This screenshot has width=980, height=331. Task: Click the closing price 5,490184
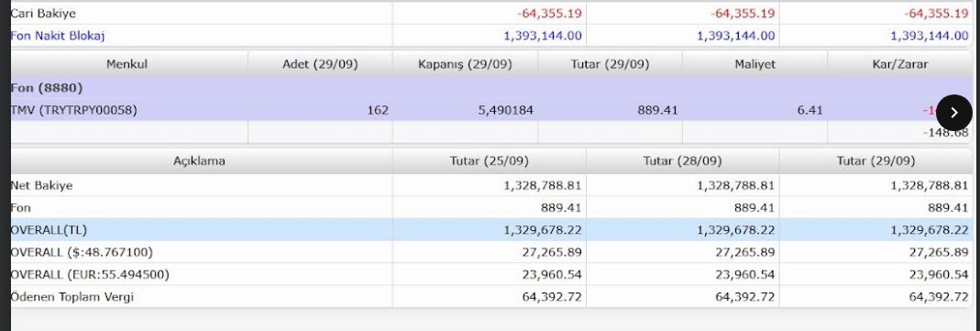pyautogui.click(x=506, y=111)
